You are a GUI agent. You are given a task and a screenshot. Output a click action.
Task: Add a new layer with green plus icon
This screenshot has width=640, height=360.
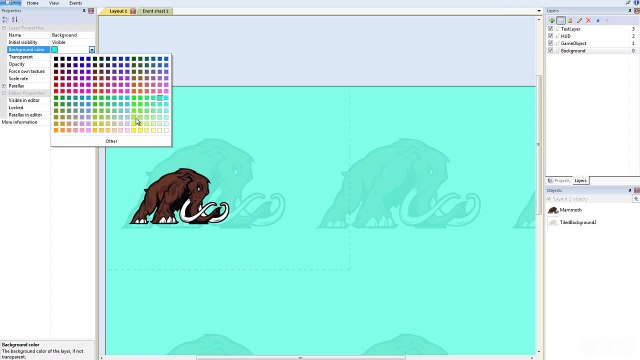[552, 20]
